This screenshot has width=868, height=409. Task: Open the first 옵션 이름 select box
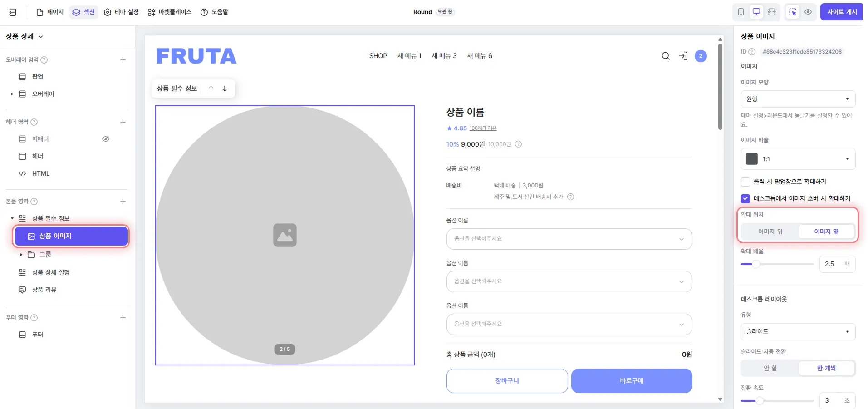569,239
